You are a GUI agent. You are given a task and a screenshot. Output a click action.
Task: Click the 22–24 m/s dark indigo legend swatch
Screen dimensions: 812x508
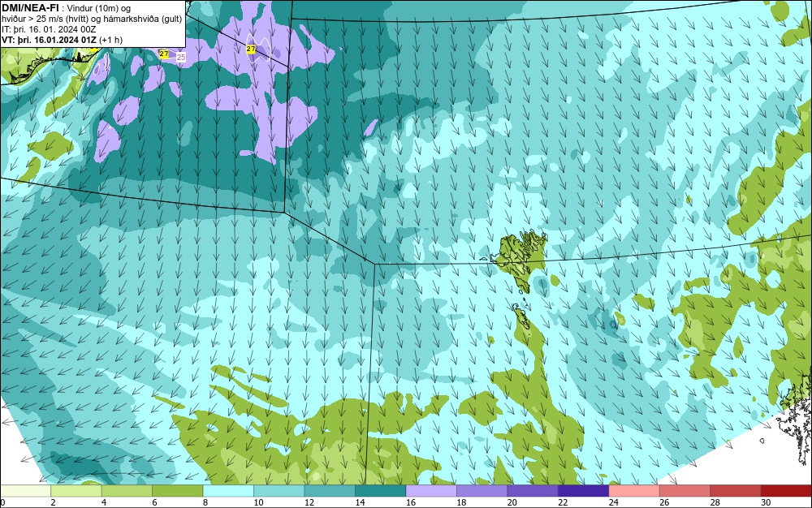584,491
